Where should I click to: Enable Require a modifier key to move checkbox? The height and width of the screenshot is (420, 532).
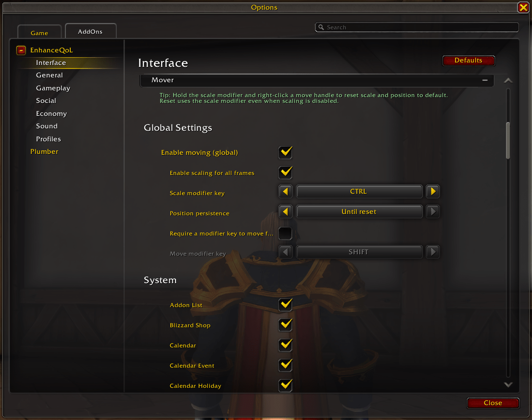click(285, 233)
